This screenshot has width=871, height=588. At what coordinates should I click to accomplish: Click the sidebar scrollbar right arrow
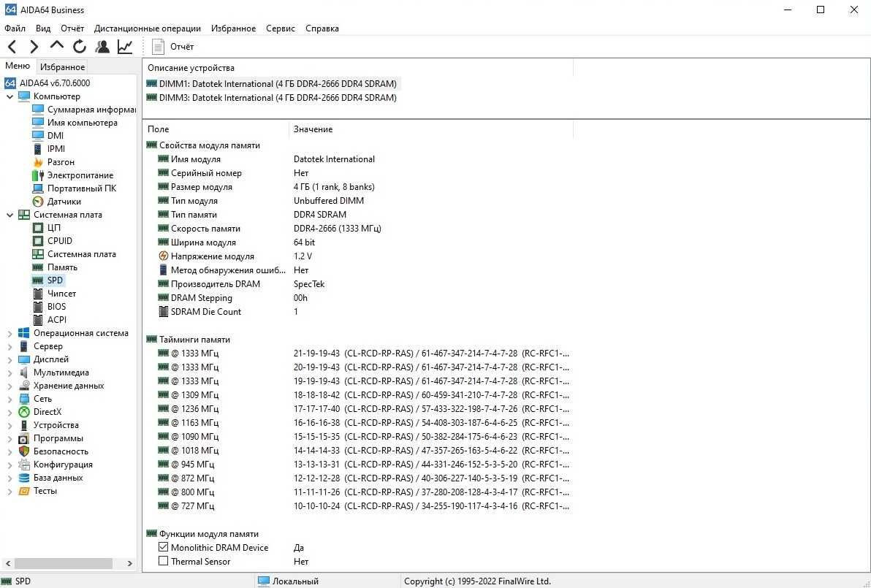coord(129,563)
